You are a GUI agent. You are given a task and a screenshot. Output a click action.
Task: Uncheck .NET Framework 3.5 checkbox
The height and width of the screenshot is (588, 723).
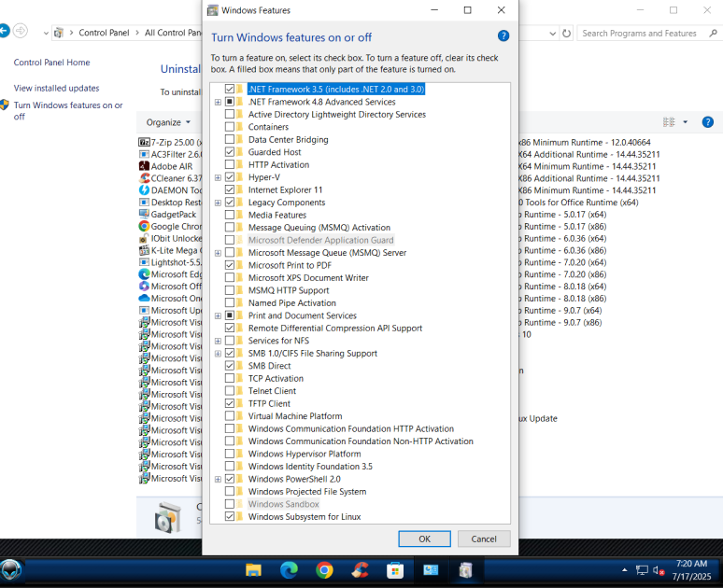[230, 89]
